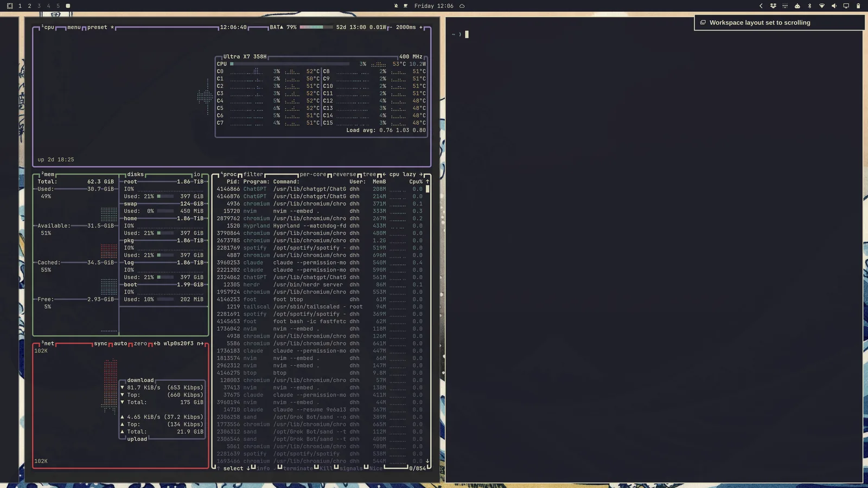Click the down arrow beside select
This screenshot has height=488, width=868.
click(248, 468)
